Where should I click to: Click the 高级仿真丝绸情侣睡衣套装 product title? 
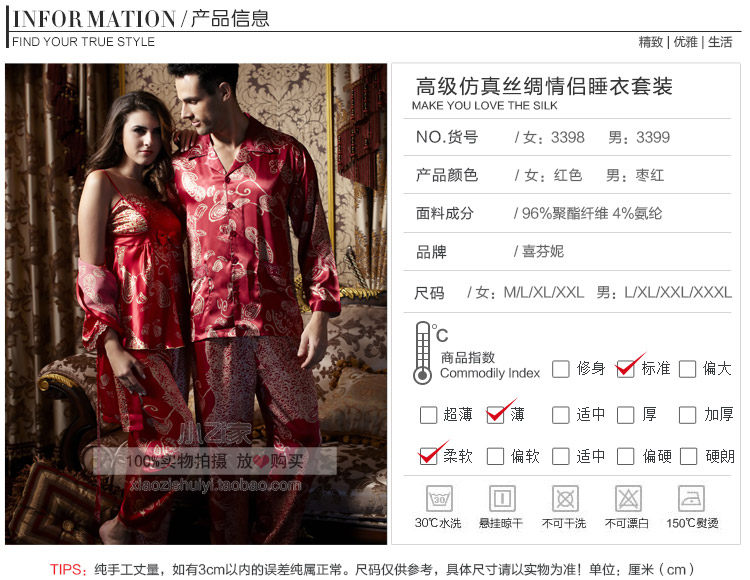click(x=544, y=87)
